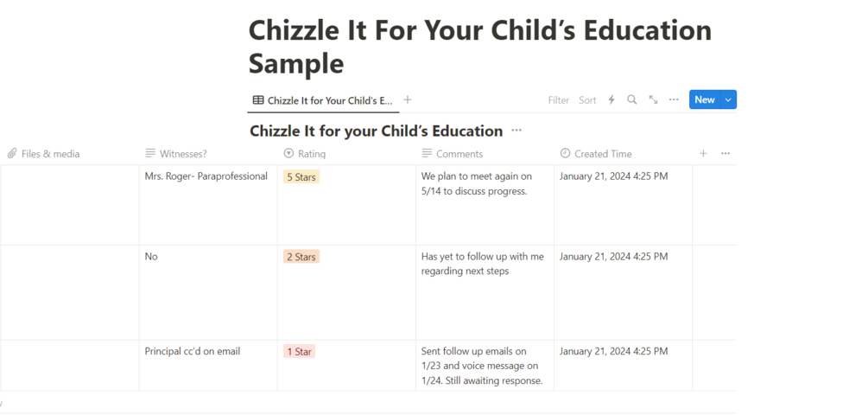Image resolution: width=868 pixels, height=415 pixels.
Task: Select the Chizzle It table view tab
Action: click(322, 100)
